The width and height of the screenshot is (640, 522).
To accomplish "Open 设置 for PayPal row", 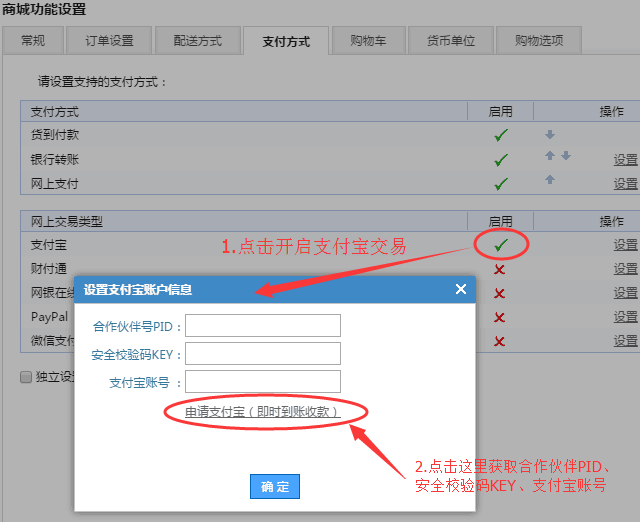I will (x=625, y=317).
